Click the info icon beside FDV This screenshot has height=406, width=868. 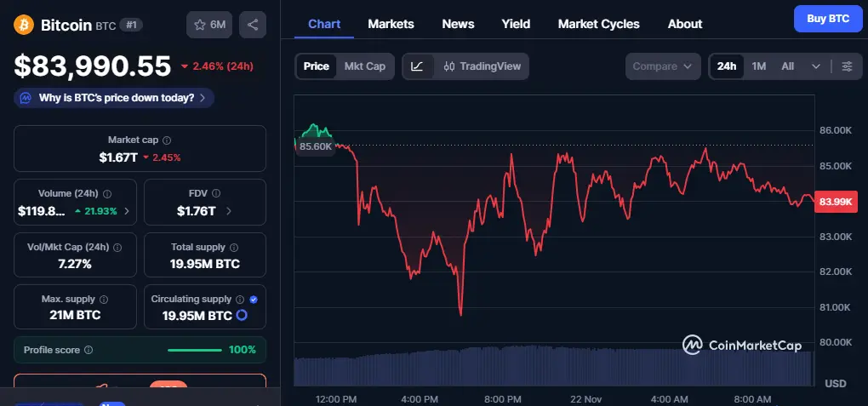coord(216,193)
